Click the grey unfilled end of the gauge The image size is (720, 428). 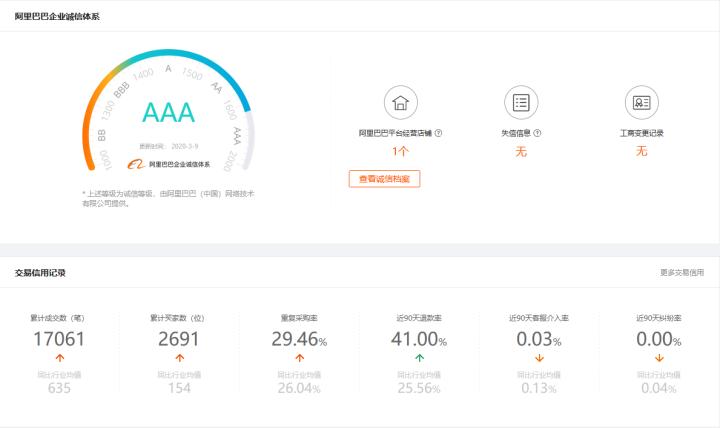[x=249, y=140]
